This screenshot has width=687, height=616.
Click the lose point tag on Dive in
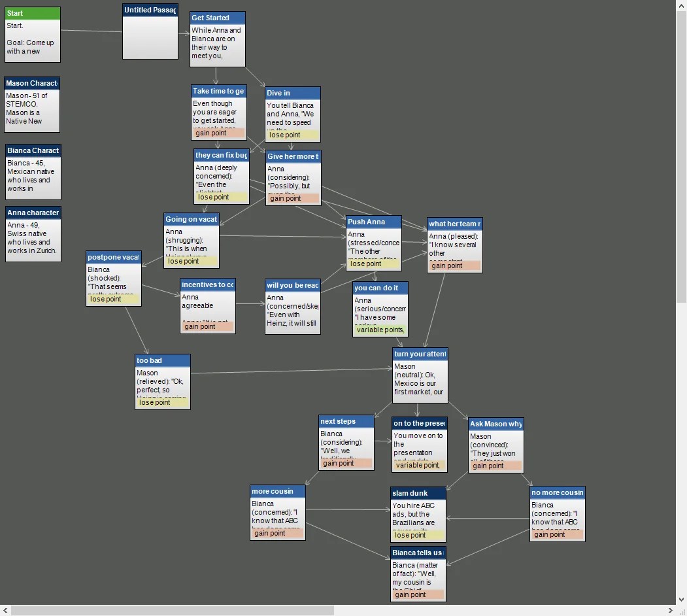click(x=293, y=135)
